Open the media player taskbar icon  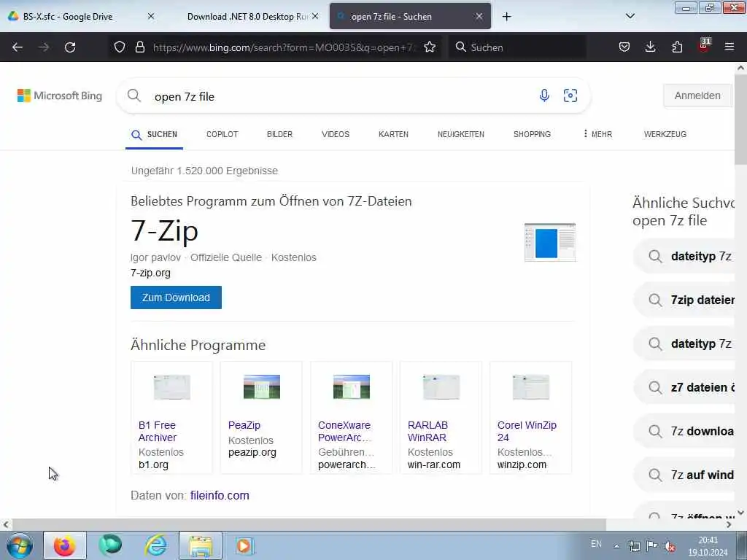[244, 545]
